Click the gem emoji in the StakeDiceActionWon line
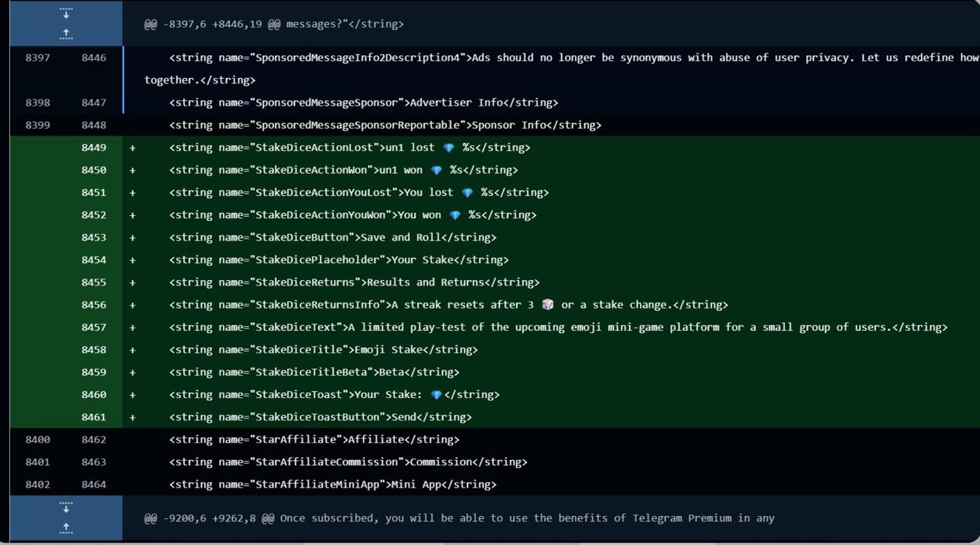 [436, 170]
